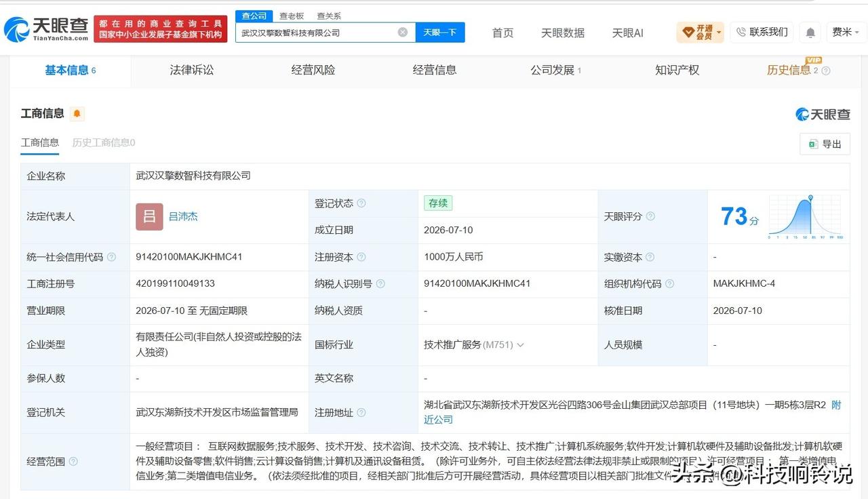This screenshot has width=868, height=499.
Task: Click the 导出 export button
Action: (x=825, y=144)
